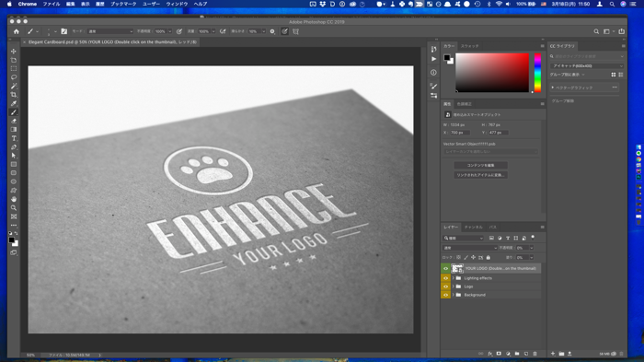Hide the YOUR LOGO layer

tap(445, 269)
